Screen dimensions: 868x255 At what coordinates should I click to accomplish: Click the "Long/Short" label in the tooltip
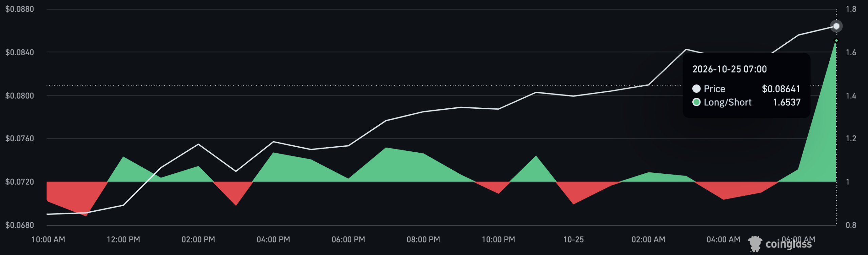click(x=728, y=102)
